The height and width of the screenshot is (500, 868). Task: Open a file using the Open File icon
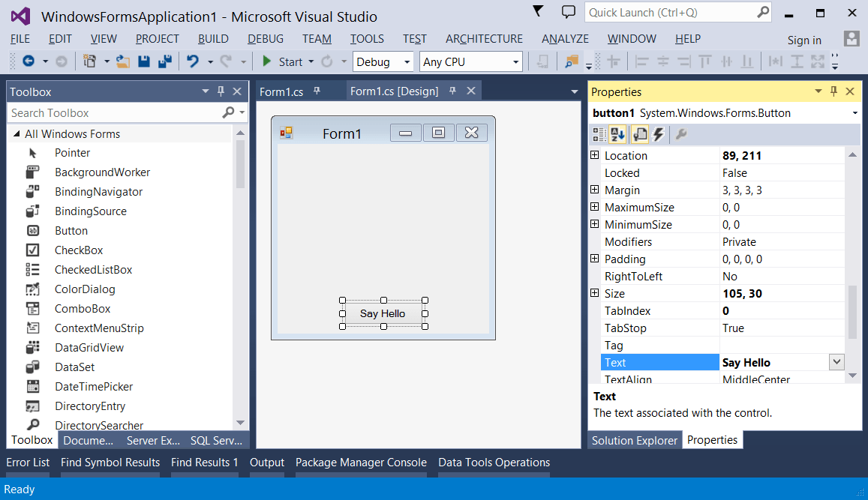123,61
